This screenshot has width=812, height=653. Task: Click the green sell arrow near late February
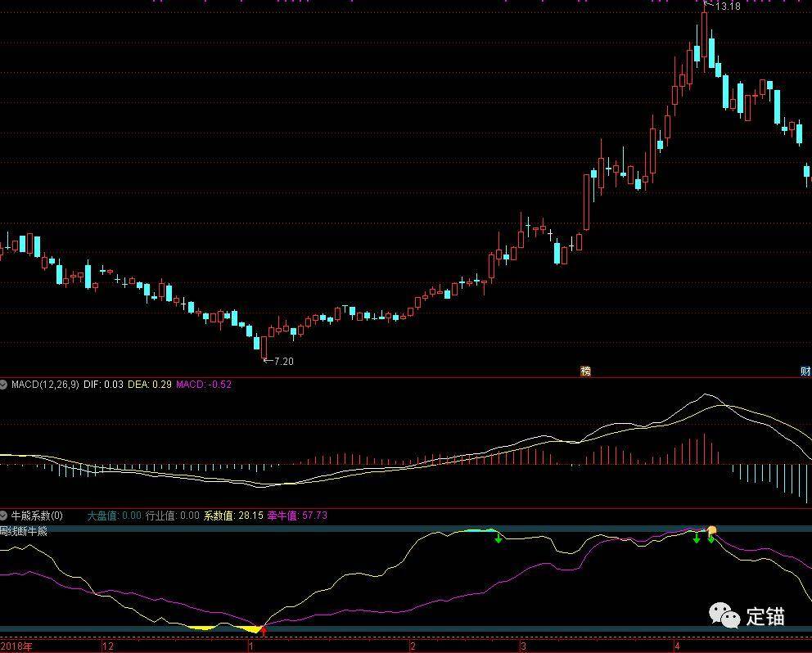(x=498, y=539)
